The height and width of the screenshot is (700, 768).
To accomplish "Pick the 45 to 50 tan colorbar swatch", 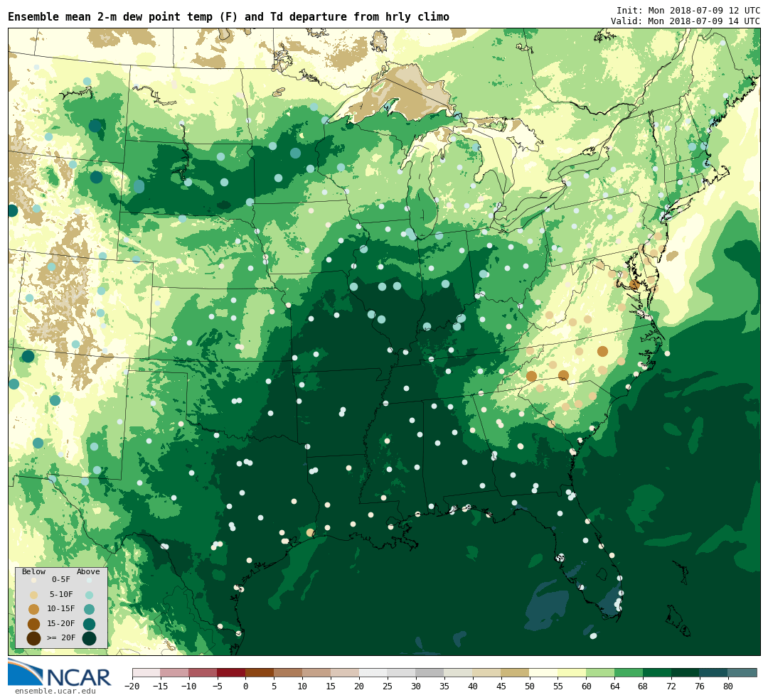I will tap(516, 672).
